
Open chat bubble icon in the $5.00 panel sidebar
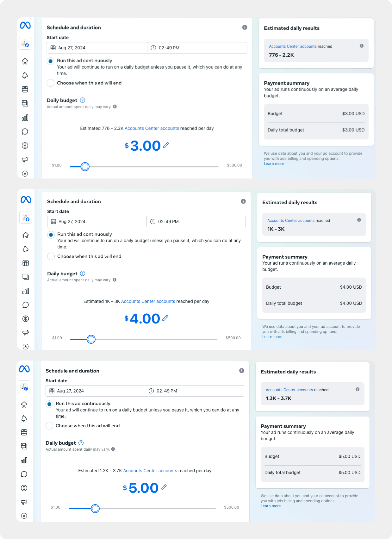pyautogui.click(x=24, y=474)
